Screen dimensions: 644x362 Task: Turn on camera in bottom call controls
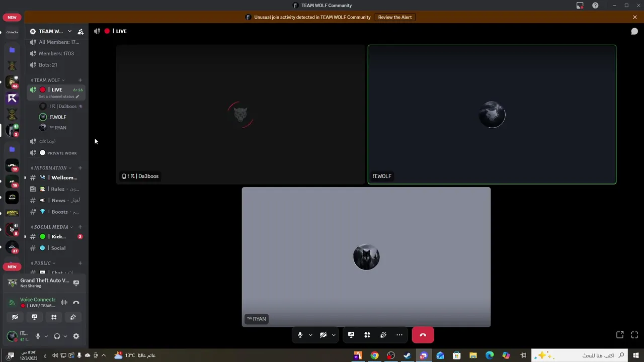323,335
